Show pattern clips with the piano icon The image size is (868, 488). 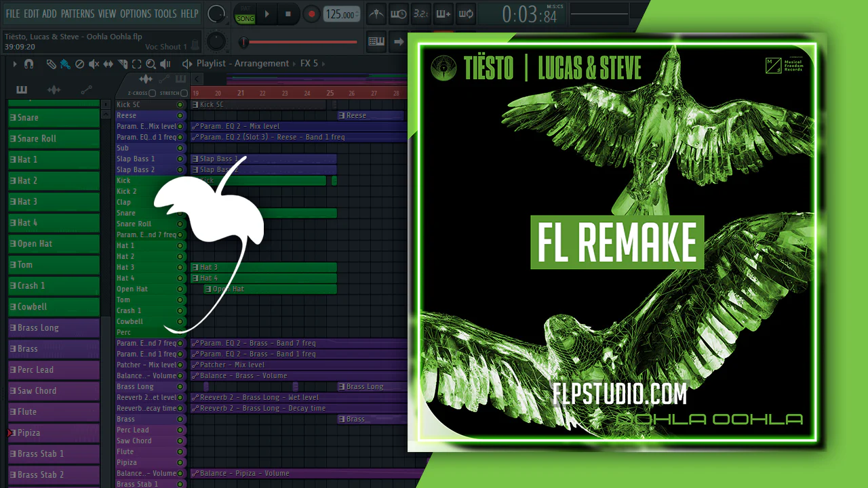coord(22,89)
